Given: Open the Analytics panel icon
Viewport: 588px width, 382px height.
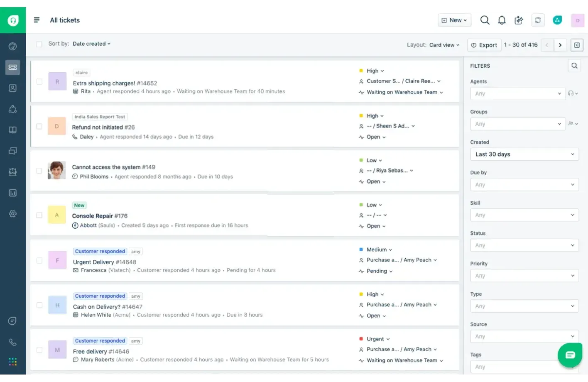Looking at the screenshot, I should pyautogui.click(x=12, y=193).
